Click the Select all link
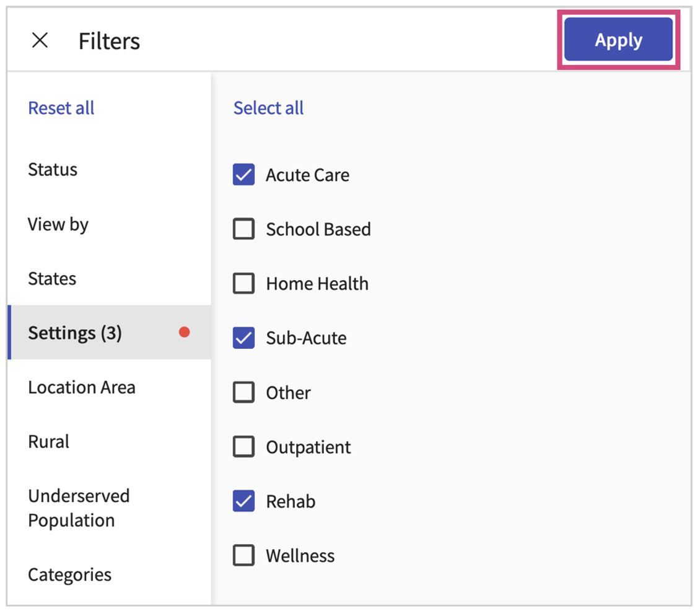 click(x=268, y=108)
